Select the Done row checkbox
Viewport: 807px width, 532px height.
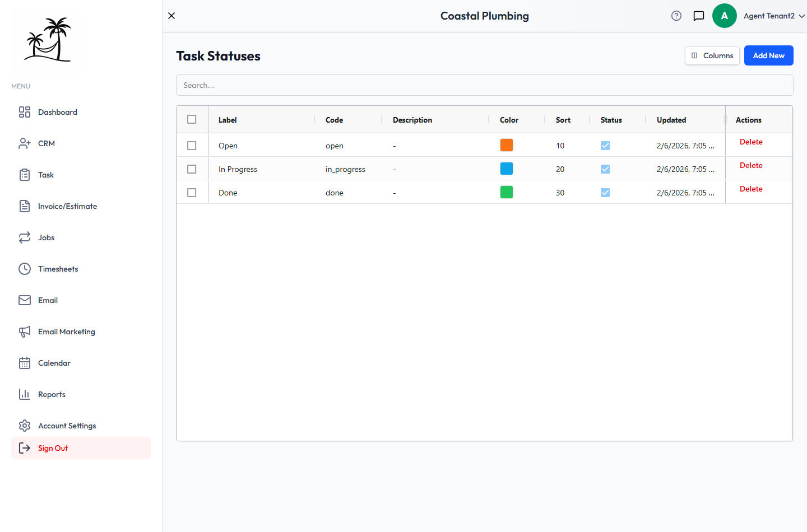[192, 193]
